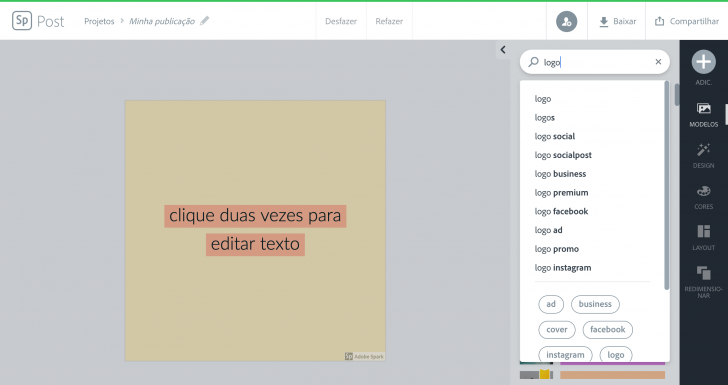Click the Refazer button
This screenshot has width=728, height=385.
click(x=389, y=21)
